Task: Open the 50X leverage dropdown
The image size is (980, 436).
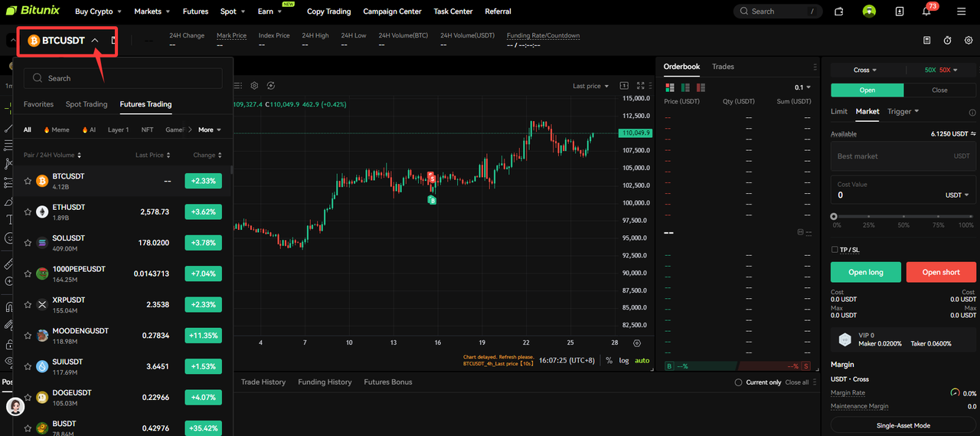Action: pyautogui.click(x=942, y=70)
